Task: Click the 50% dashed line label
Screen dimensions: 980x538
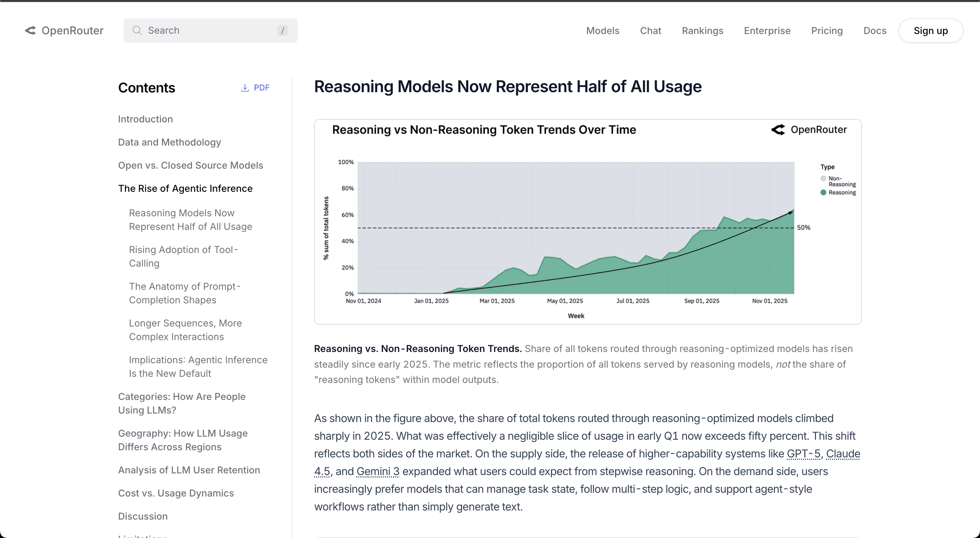Action: [x=803, y=228]
